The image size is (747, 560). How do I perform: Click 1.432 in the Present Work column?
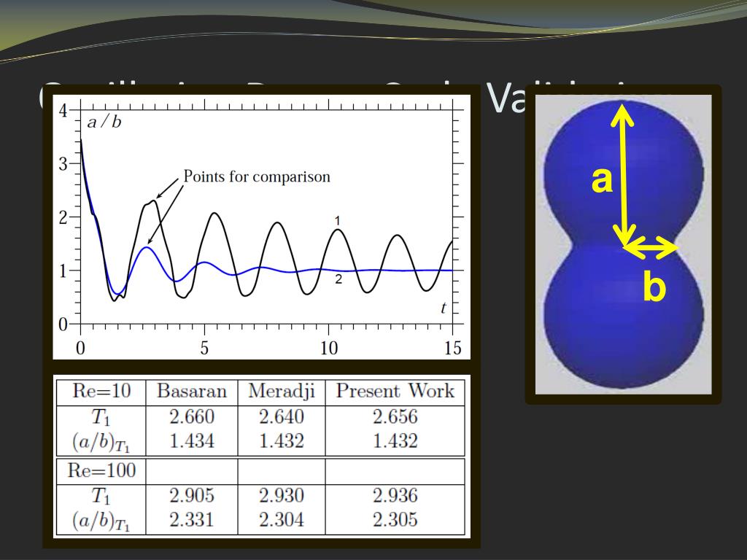click(395, 441)
